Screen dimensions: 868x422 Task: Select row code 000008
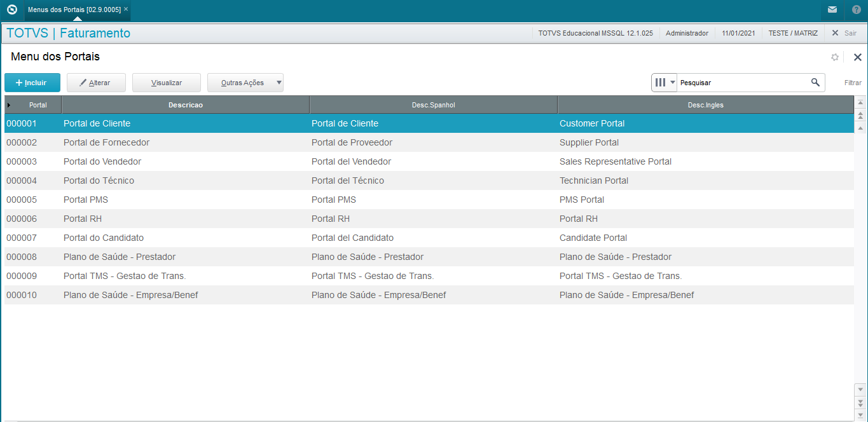point(22,257)
